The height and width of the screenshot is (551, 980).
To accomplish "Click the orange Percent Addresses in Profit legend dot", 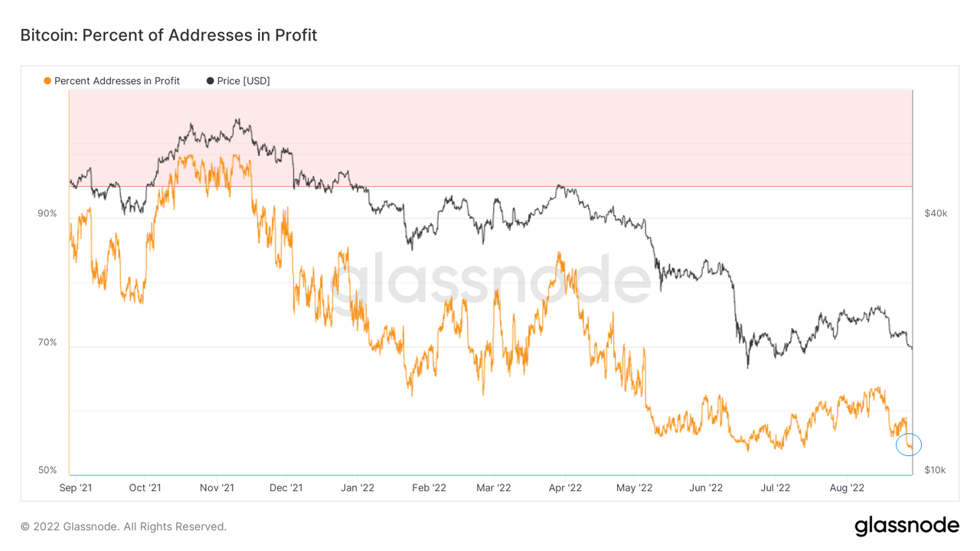I will pyautogui.click(x=47, y=81).
